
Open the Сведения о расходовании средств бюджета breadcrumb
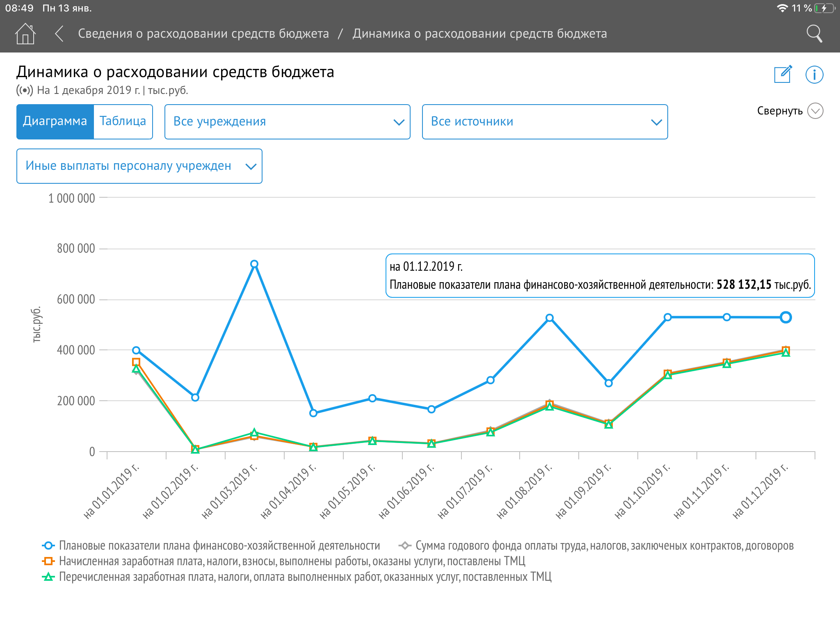click(203, 34)
